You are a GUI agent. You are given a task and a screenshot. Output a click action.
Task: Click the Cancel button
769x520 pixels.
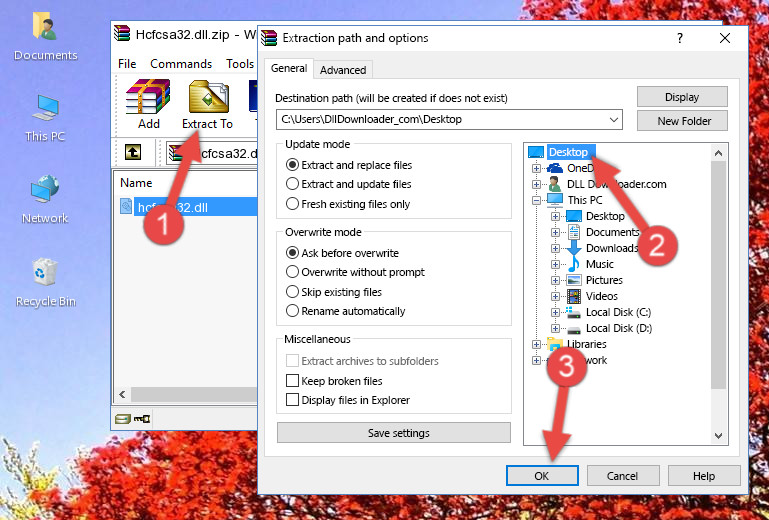pyautogui.click(x=623, y=476)
